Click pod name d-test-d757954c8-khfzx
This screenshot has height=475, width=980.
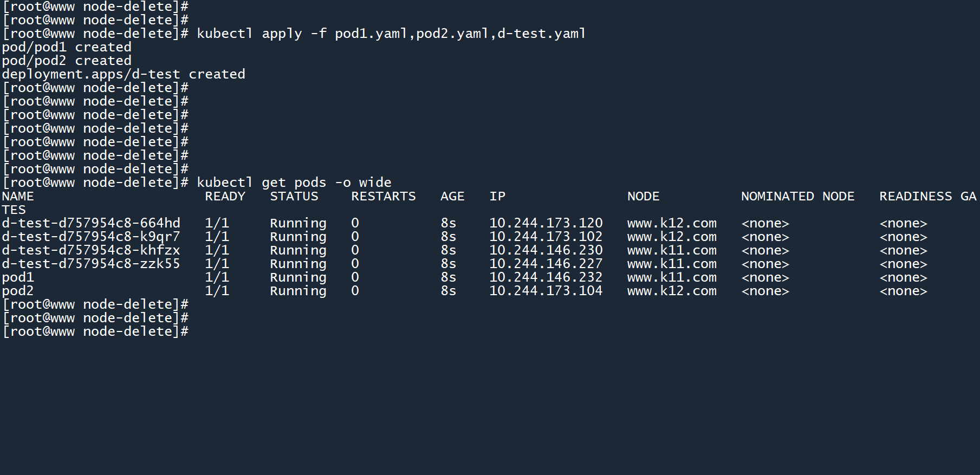(x=90, y=250)
